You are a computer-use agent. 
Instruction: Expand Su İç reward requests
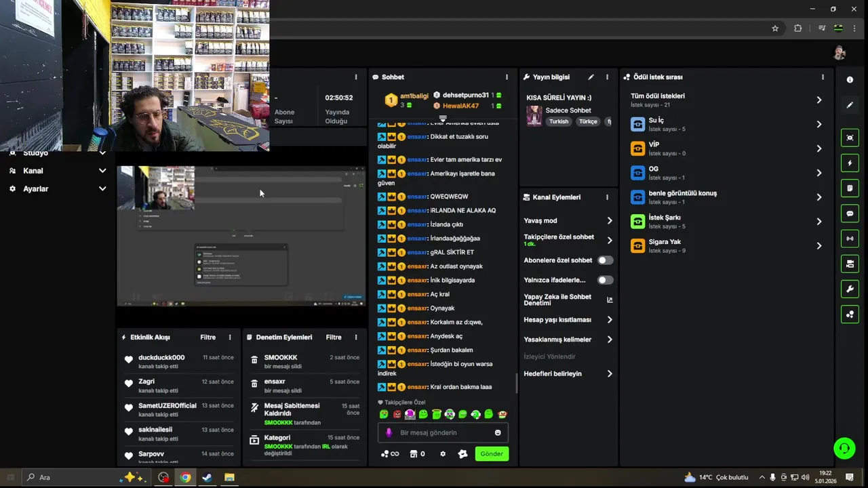click(726, 124)
